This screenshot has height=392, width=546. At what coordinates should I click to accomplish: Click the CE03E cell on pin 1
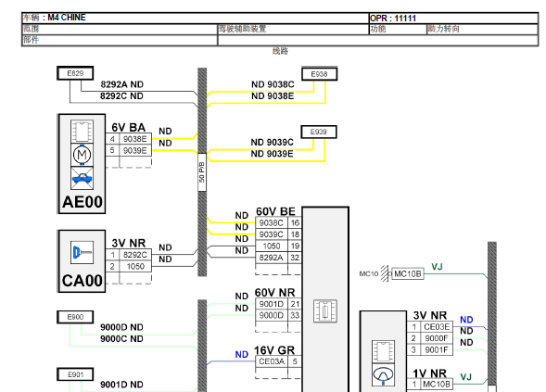point(437,327)
